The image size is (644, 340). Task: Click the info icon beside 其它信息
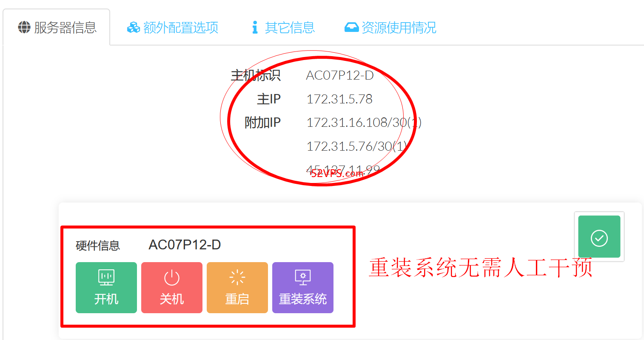(x=255, y=28)
